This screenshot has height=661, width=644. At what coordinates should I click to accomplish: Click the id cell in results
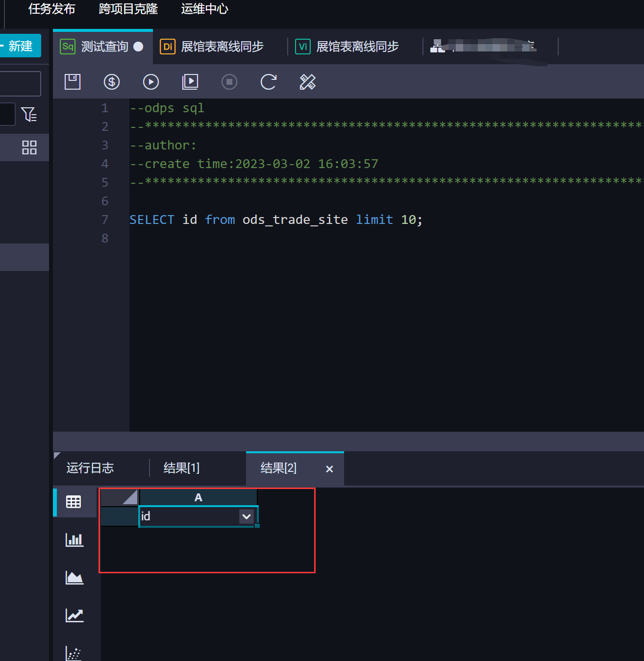pos(198,516)
